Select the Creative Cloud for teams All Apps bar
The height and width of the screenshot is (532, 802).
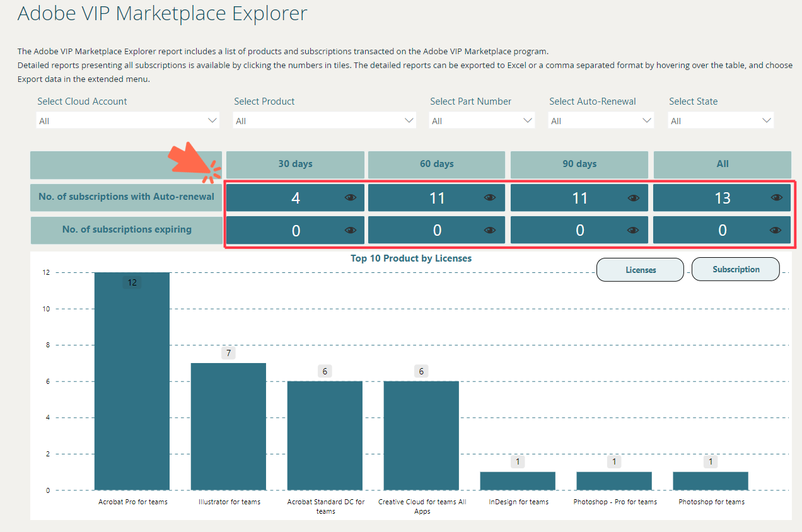pos(421,436)
